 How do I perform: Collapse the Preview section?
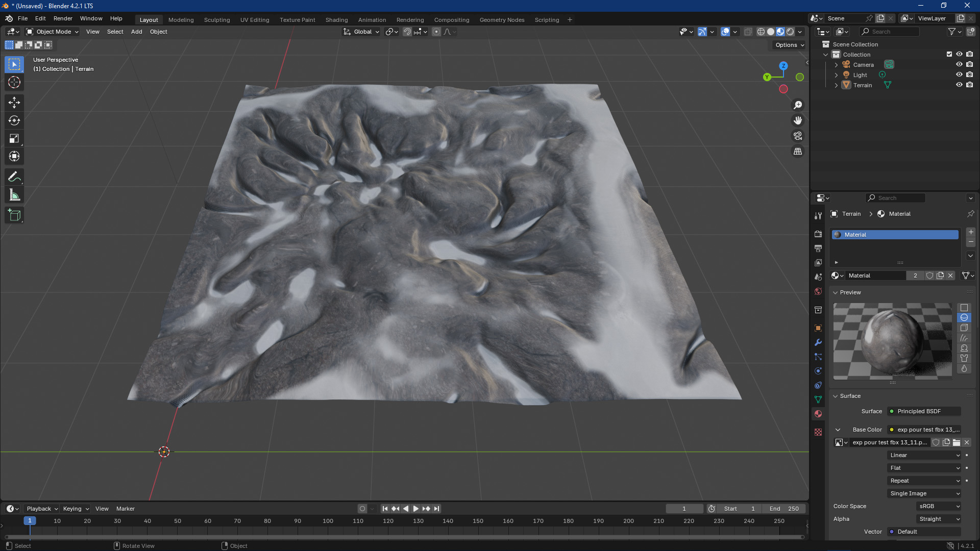[x=836, y=292]
